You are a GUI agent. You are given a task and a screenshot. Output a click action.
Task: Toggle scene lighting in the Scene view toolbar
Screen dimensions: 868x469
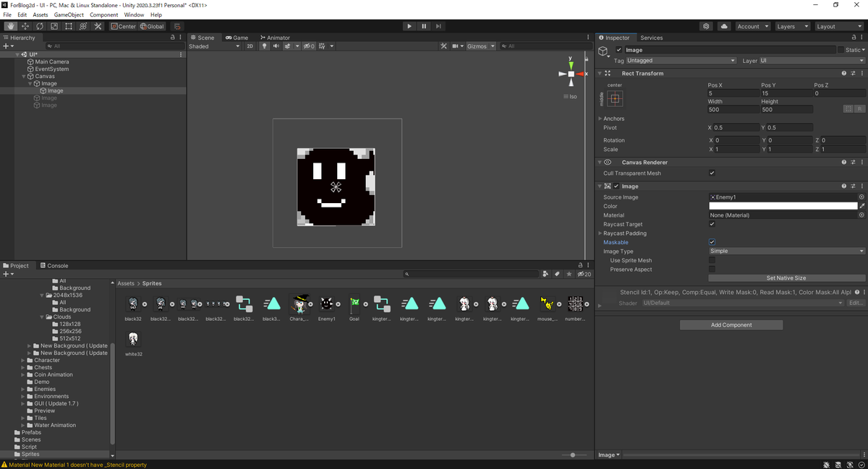tap(265, 46)
